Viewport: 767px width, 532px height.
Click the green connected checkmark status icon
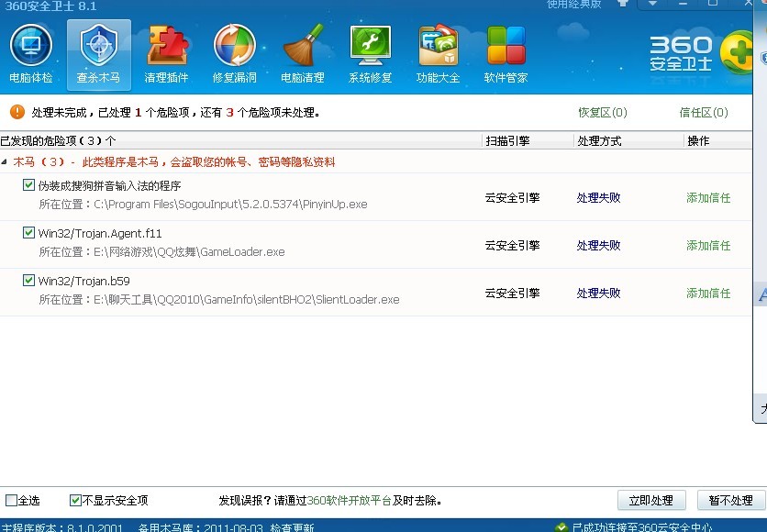tap(561, 527)
